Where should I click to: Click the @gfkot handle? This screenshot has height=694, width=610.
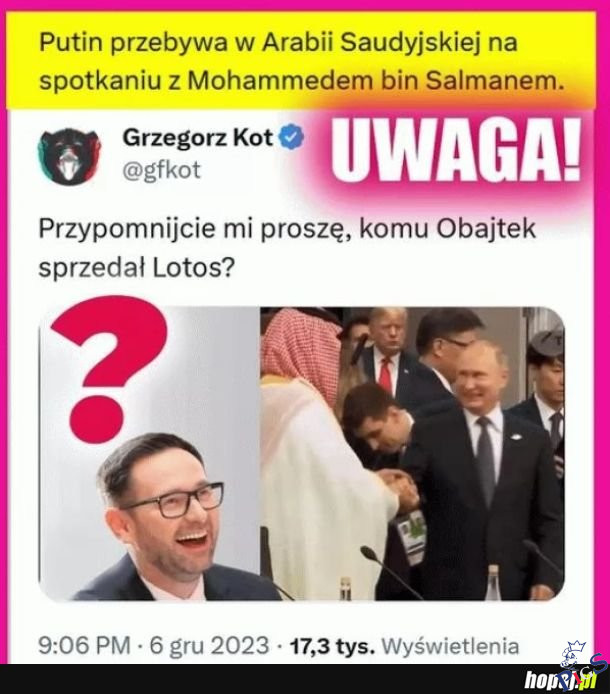point(162,171)
